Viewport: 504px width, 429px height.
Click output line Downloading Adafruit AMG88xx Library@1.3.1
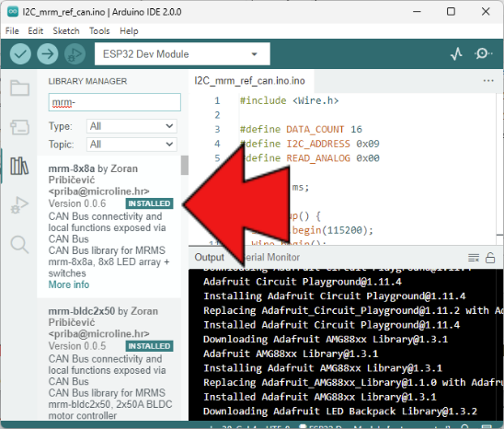point(326,339)
